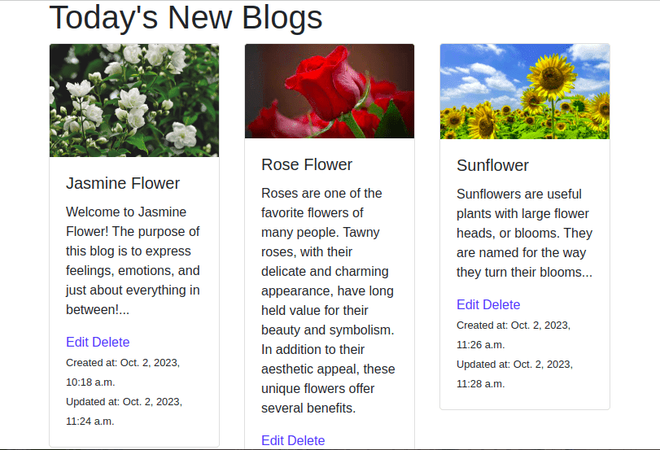Viewport: 660px width, 450px height.
Task: Delete the Rose Flower blog post
Action: (x=306, y=440)
